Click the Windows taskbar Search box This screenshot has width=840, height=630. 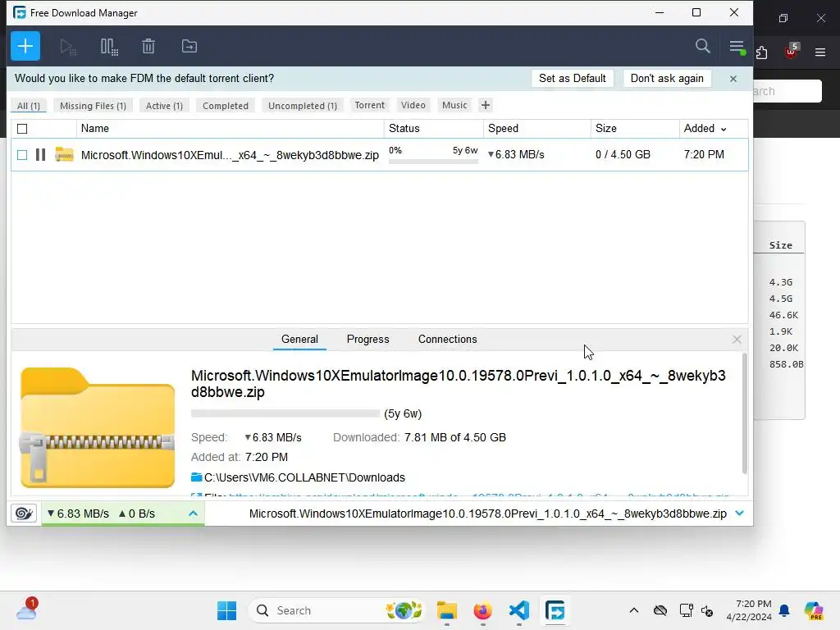pyautogui.click(x=336, y=610)
